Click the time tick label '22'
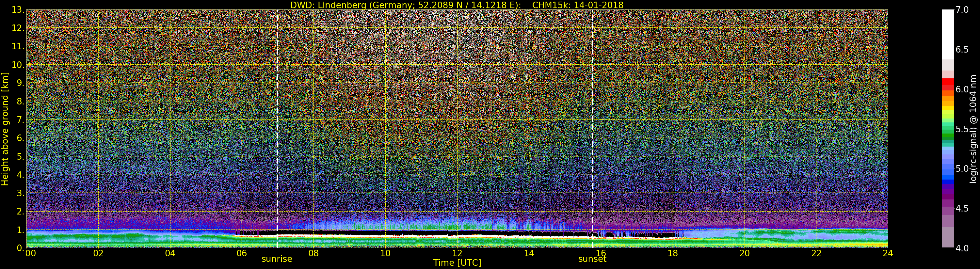 [816, 253]
